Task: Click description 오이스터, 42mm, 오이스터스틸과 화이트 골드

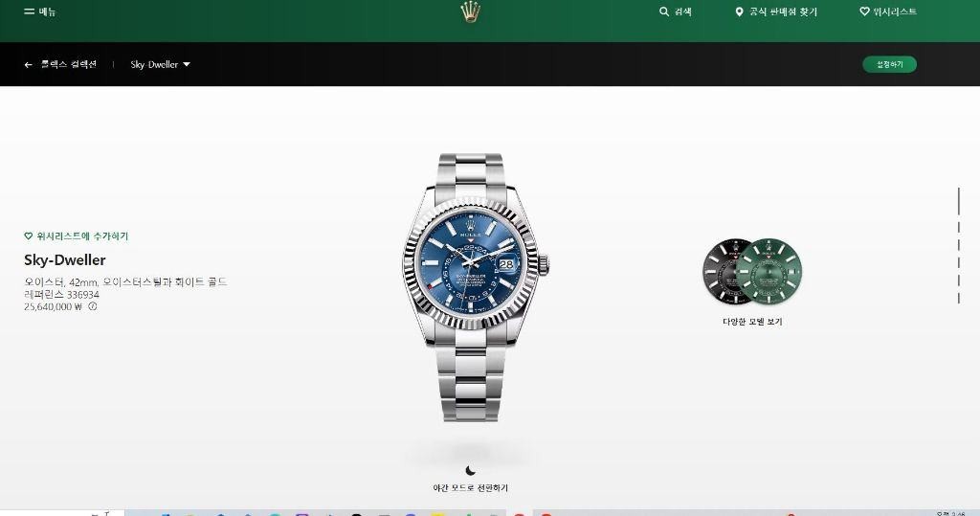Action: (125, 282)
